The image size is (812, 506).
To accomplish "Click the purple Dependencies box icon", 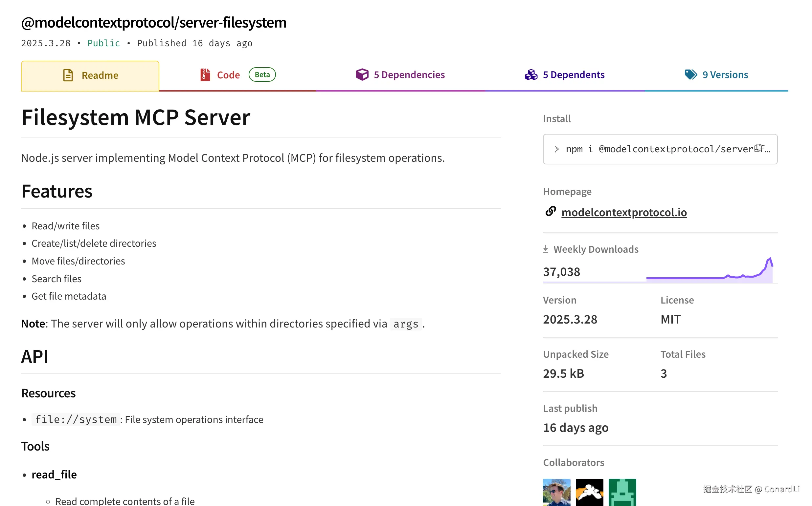I will [362, 74].
